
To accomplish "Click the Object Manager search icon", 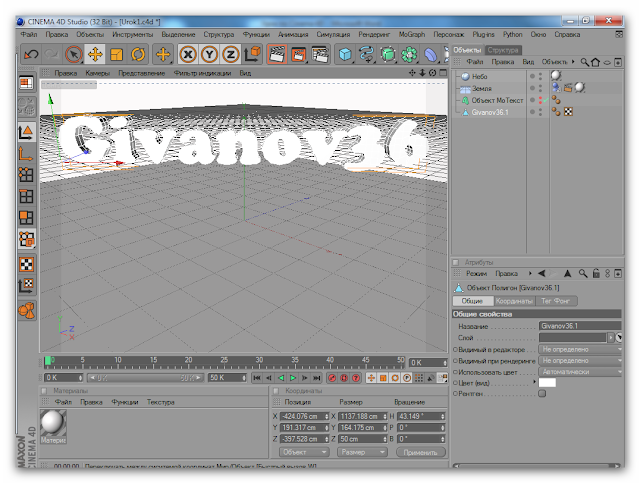I will point(584,62).
